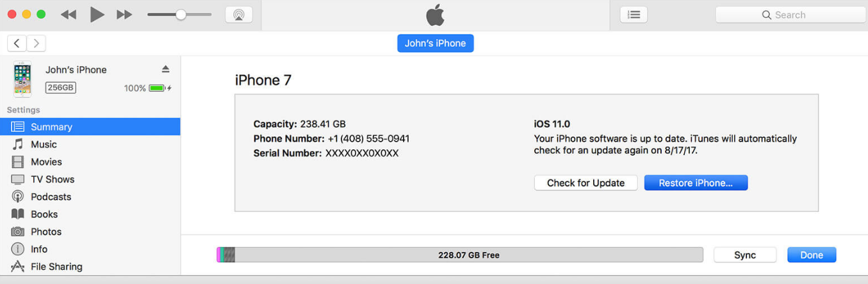The height and width of the screenshot is (284, 868).
Task: Open the Movies sidebar section
Action: tap(90, 162)
